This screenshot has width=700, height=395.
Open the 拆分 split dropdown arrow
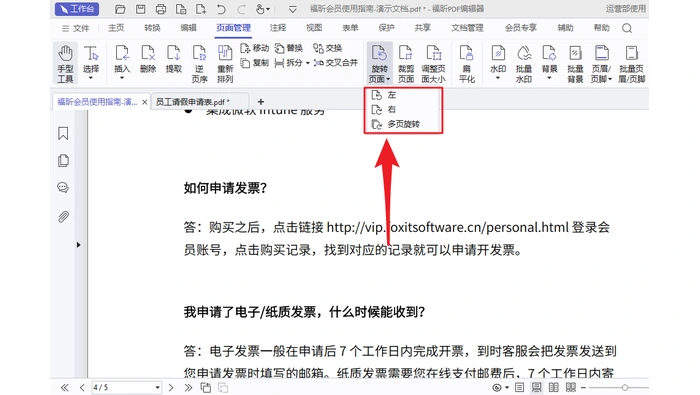[308, 63]
